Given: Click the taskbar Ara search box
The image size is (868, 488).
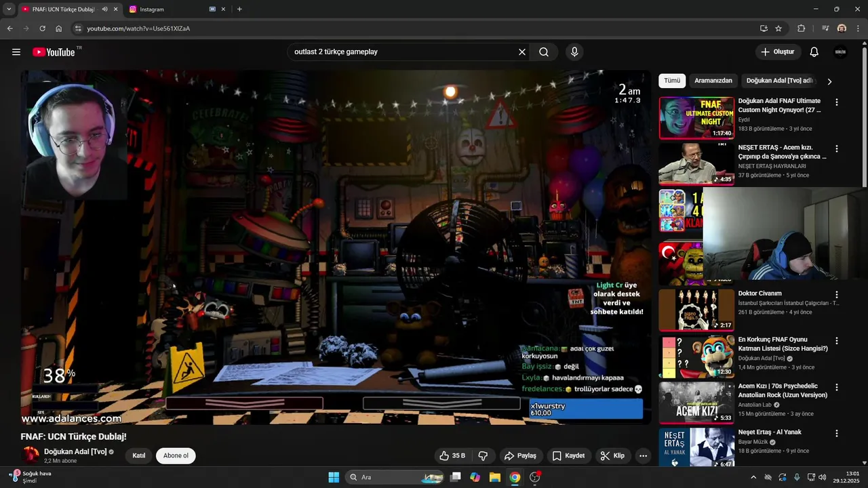Looking at the screenshot, I should (x=395, y=477).
